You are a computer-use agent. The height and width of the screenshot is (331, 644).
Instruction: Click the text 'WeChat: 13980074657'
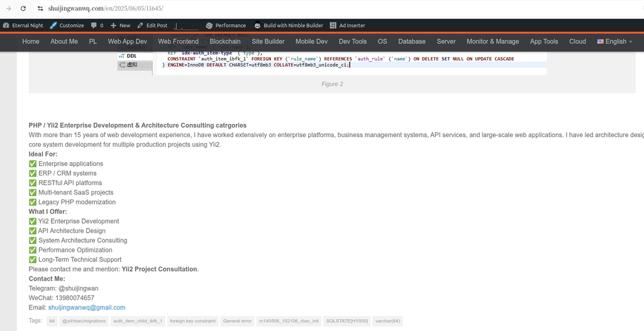[61, 298]
